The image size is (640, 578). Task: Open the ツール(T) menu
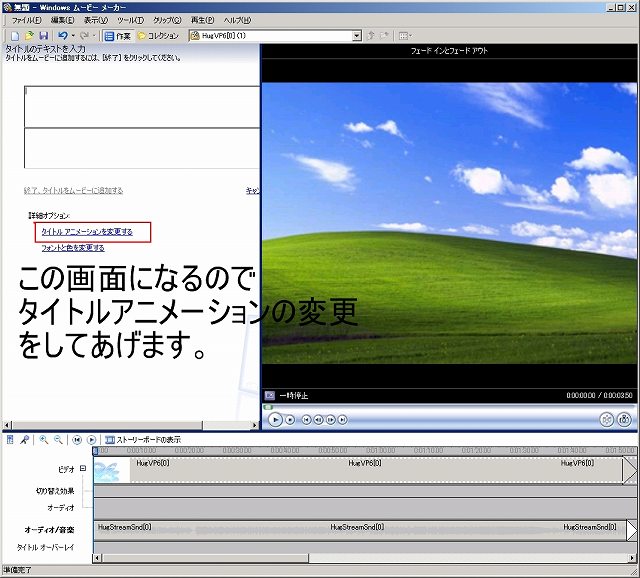point(131,20)
